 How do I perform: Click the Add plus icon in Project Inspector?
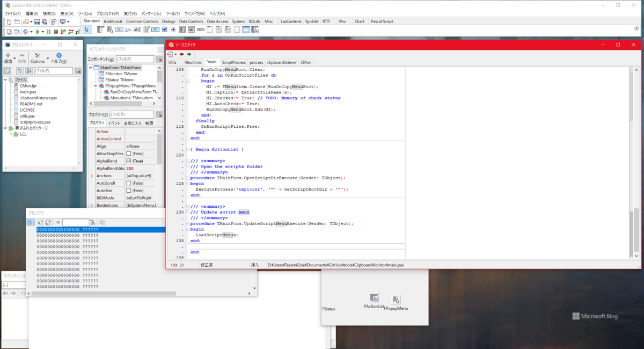(8, 55)
